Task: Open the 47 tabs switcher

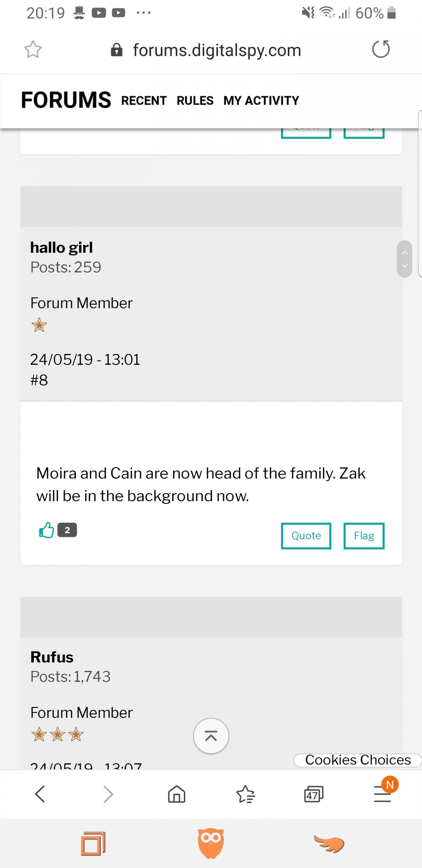Action: tap(314, 794)
